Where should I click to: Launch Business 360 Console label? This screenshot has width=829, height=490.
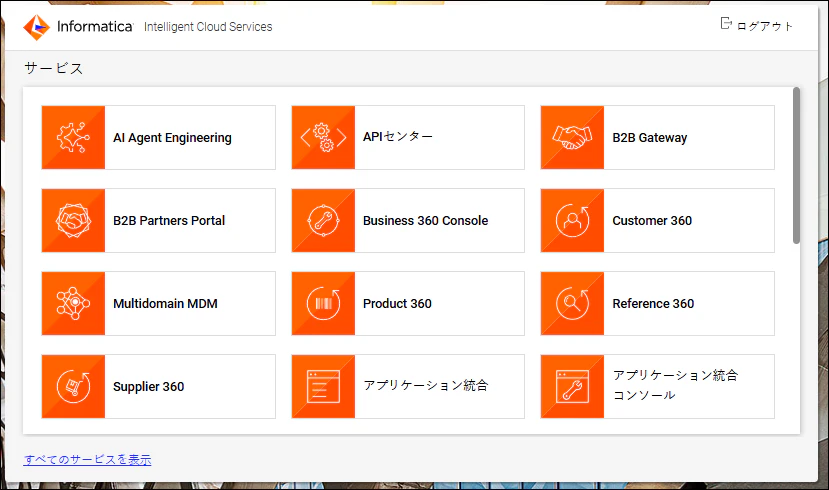pyautogui.click(x=425, y=220)
